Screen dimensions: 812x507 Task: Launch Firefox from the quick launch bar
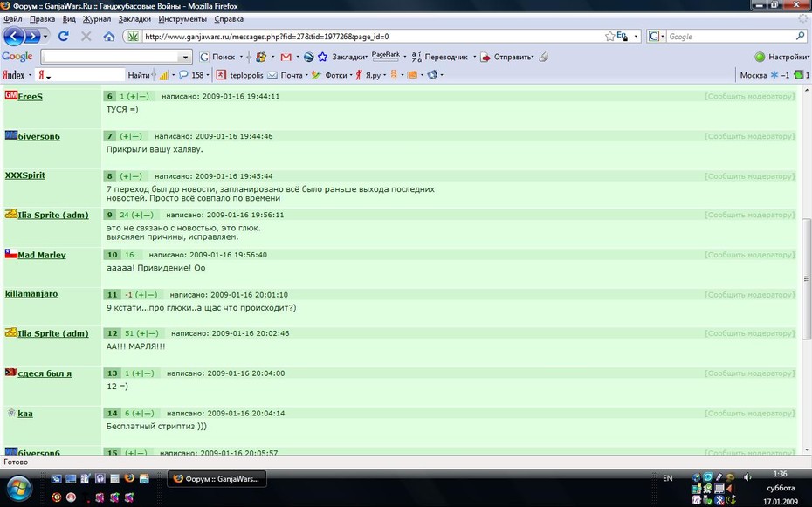(129, 478)
